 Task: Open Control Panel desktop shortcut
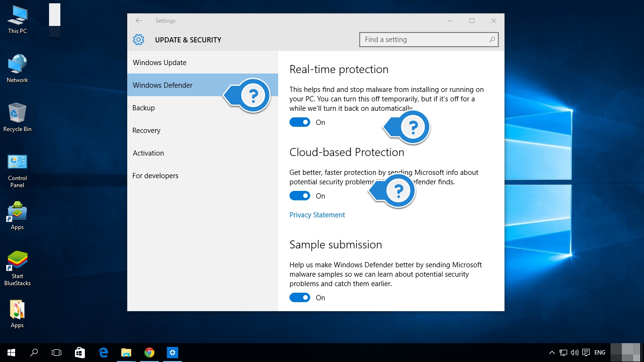coord(17,171)
